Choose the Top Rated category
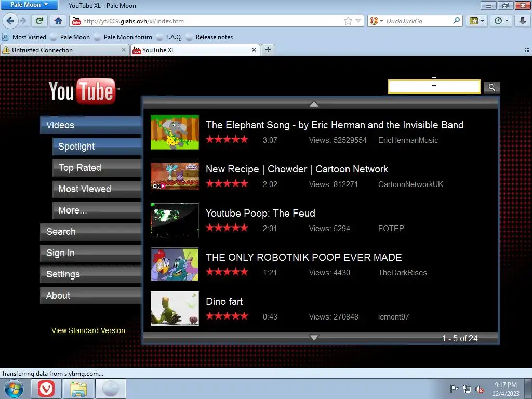 (97, 168)
